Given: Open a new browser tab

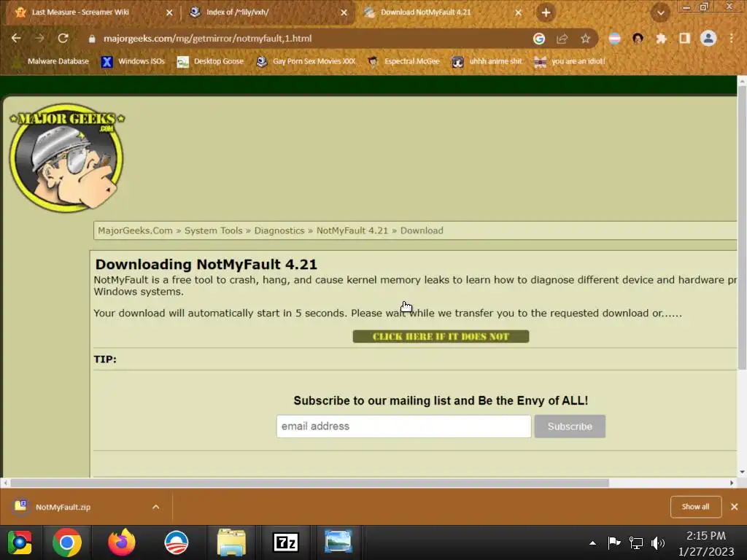Looking at the screenshot, I should pyautogui.click(x=546, y=12).
